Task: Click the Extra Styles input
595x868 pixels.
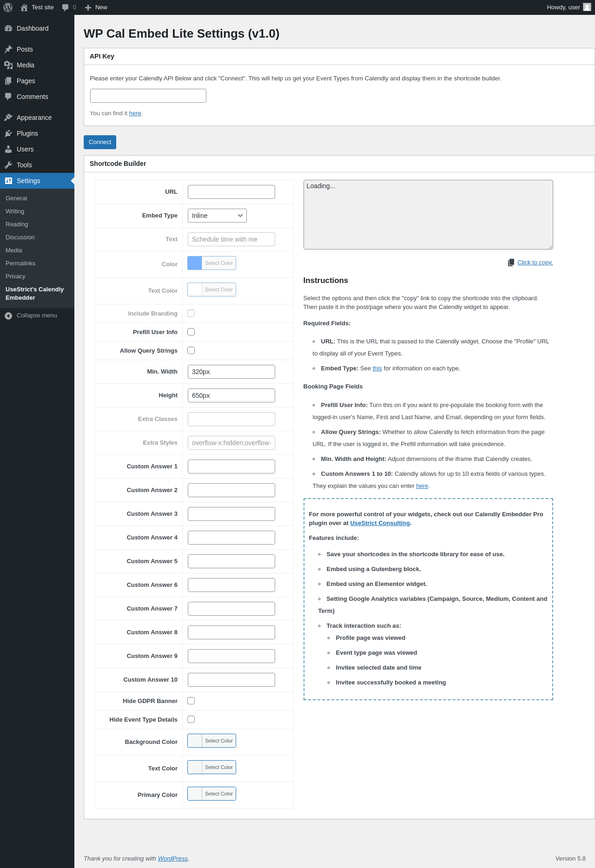Action: (231, 443)
